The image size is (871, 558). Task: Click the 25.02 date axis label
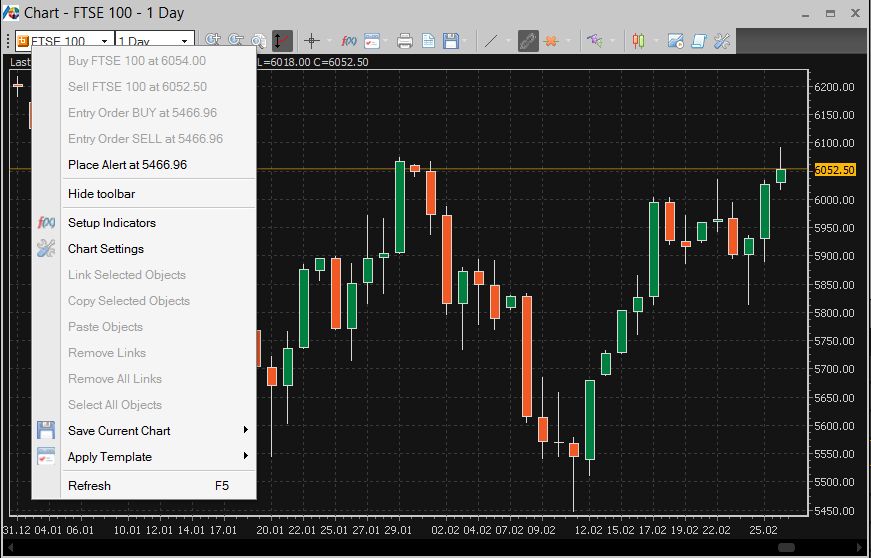763,530
